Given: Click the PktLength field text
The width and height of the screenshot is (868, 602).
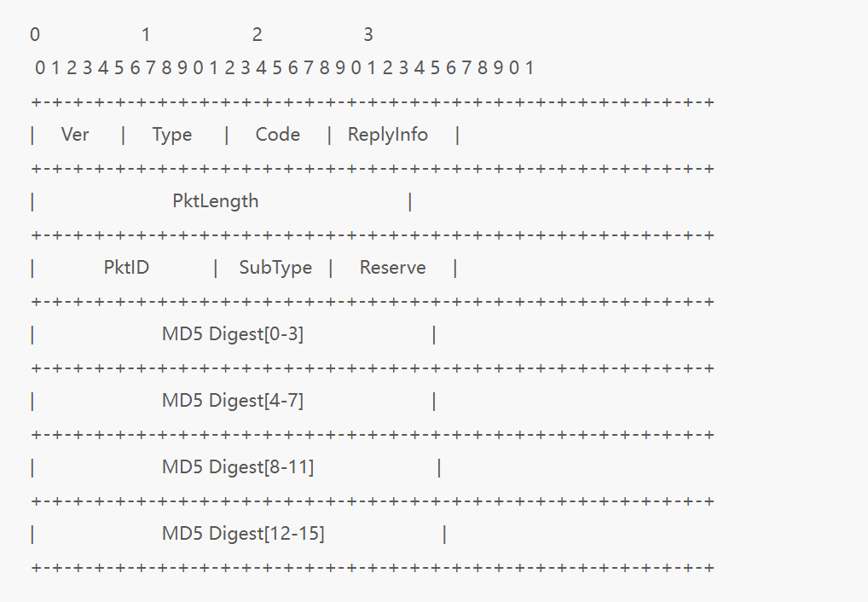Looking at the screenshot, I should (x=216, y=201).
